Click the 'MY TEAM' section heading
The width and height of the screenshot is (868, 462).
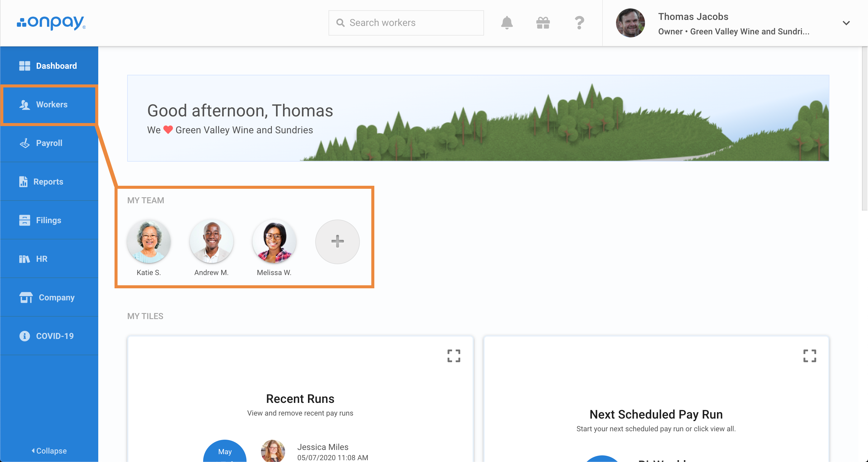tap(146, 200)
